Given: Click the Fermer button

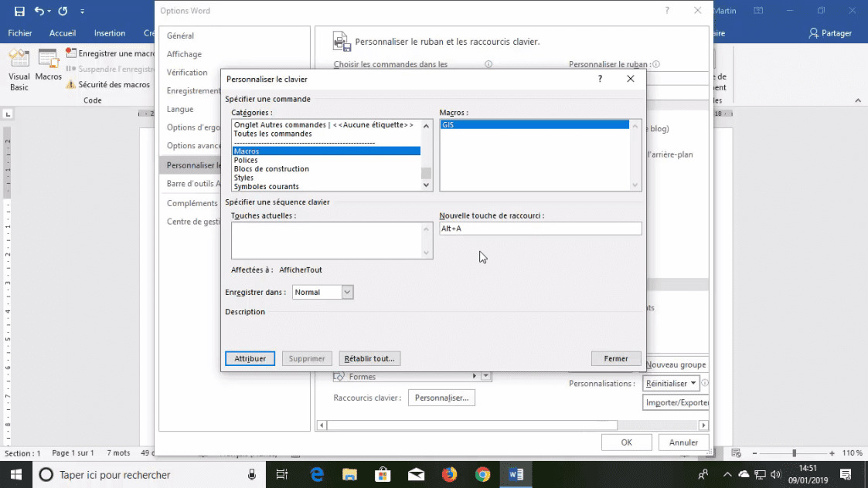Looking at the screenshot, I should tap(615, 358).
